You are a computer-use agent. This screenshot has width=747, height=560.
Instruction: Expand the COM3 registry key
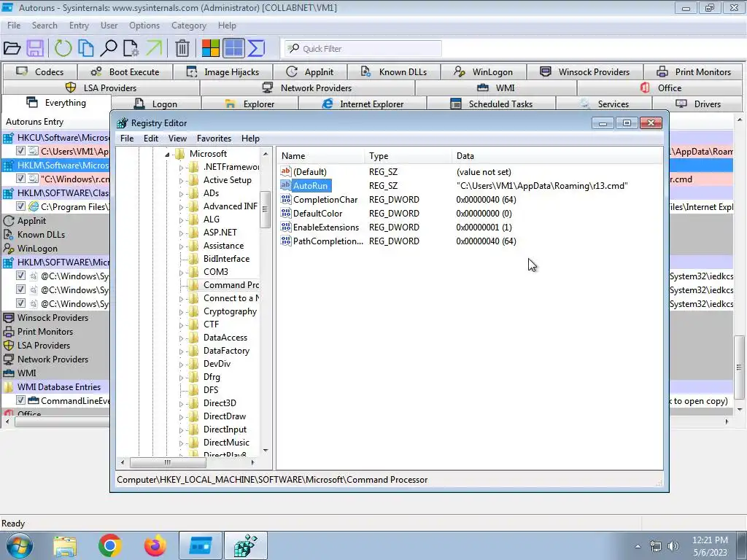(x=181, y=273)
